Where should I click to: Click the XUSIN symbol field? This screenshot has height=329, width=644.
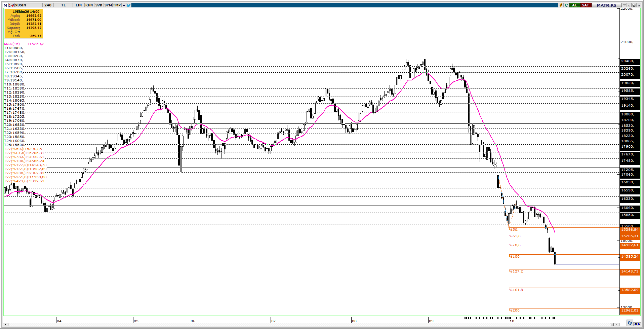(x=28, y=5)
